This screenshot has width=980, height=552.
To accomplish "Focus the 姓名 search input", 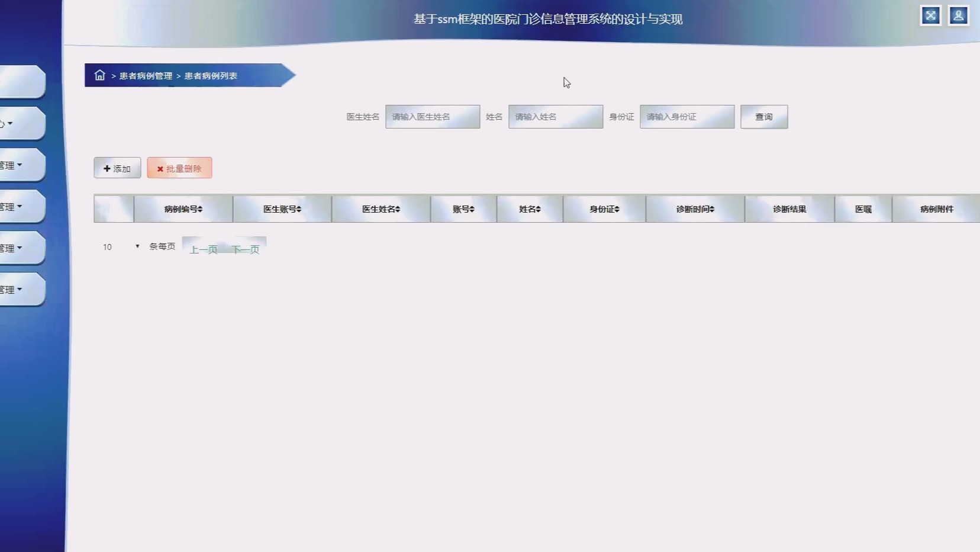I will (x=556, y=117).
